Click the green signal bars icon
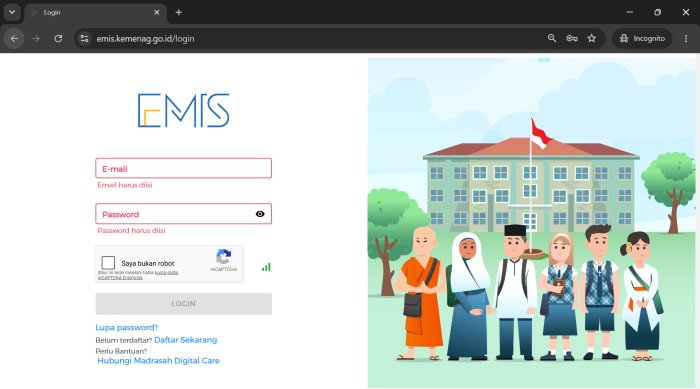Image resolution: width=700 pixels, height=389 pixels. pyautogui.click(x=266, y=267)
